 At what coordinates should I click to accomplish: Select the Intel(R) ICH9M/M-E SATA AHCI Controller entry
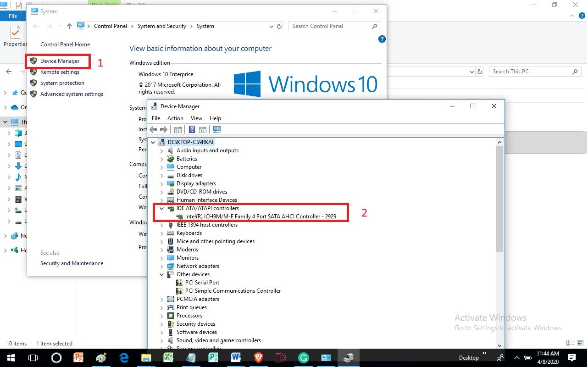click(261, 217)
